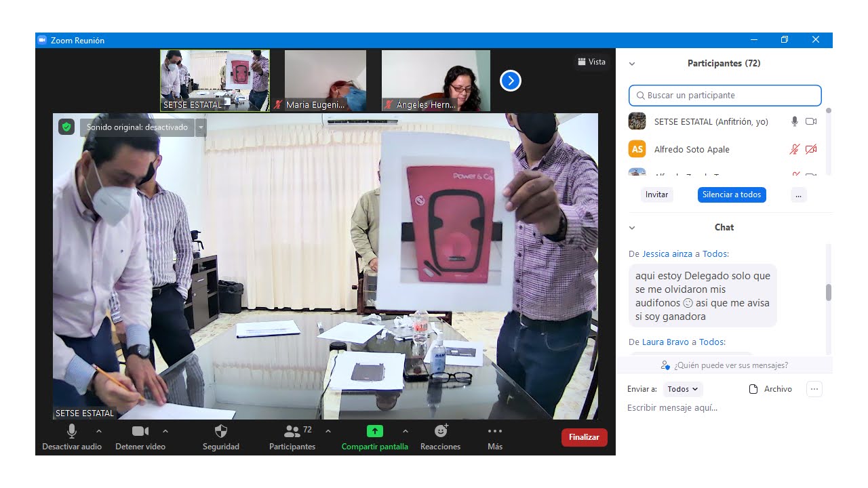Expand participants options caret
The width and height of the screenshot is (868, 488).
pos(328,431)
